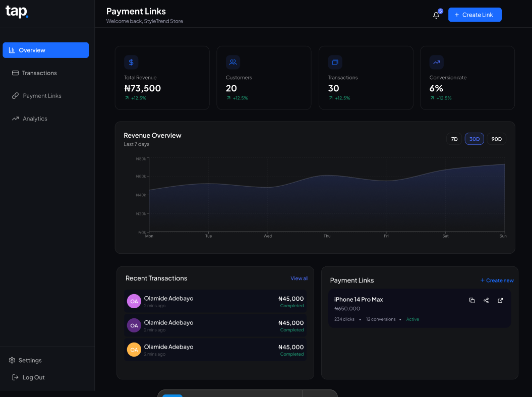
Task: Click the Payment Links chain icon
Action: click(15, 96)
